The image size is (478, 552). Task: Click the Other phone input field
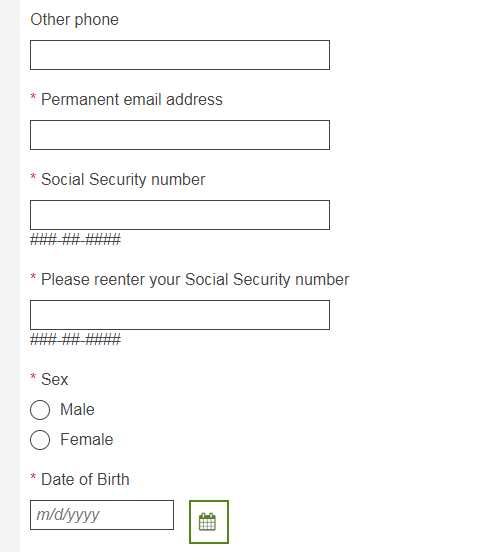(180, 55)
